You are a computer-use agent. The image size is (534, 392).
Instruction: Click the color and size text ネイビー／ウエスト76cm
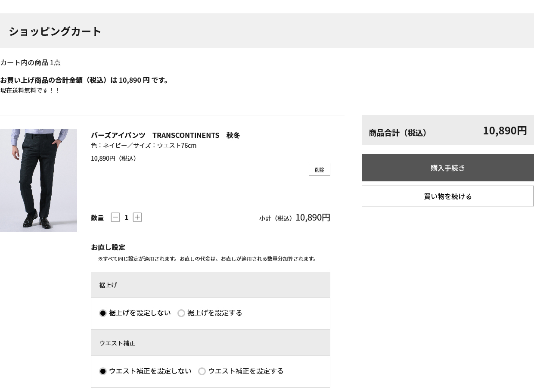(143, 146)
